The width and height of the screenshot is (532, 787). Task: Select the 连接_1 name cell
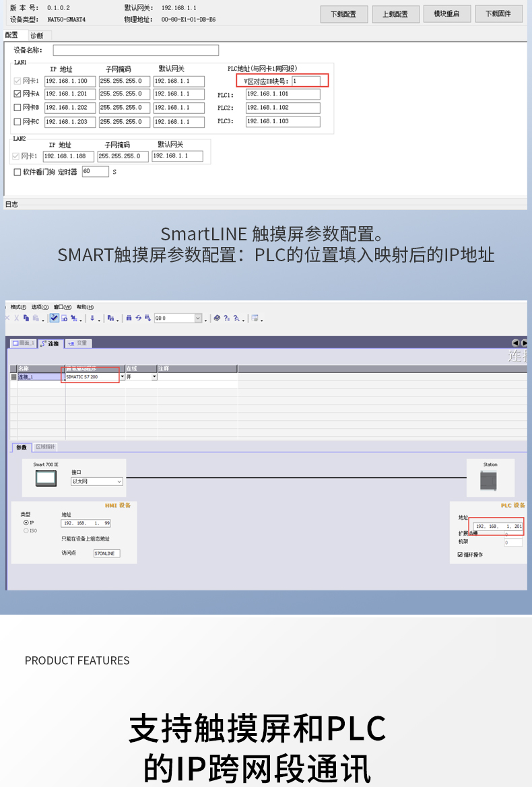tap(41, 376)
